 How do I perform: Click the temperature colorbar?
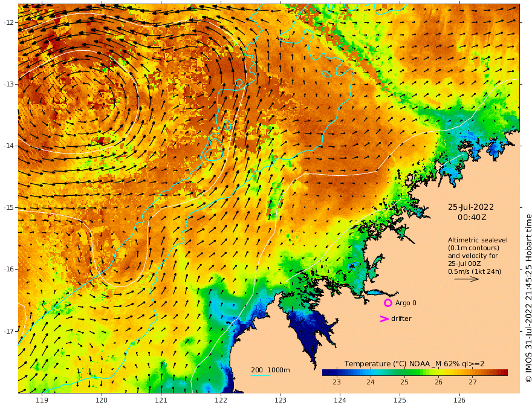[415, 372]
